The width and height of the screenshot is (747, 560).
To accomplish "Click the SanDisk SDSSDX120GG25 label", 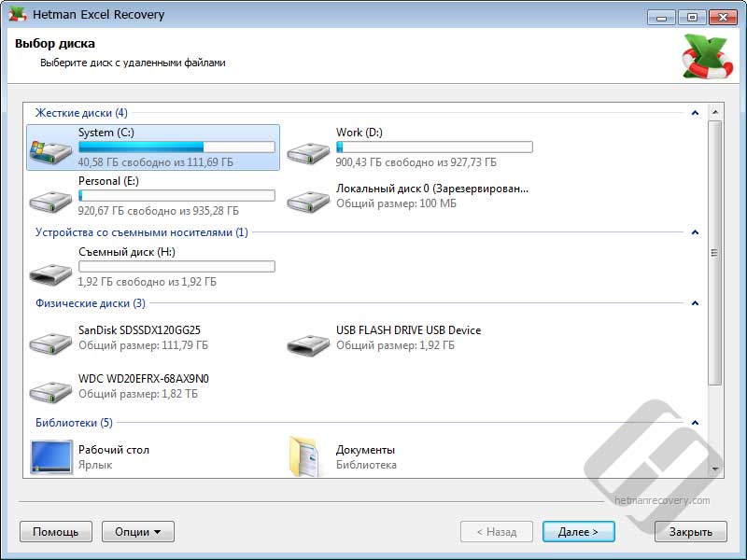I will (x=139, y=330).
